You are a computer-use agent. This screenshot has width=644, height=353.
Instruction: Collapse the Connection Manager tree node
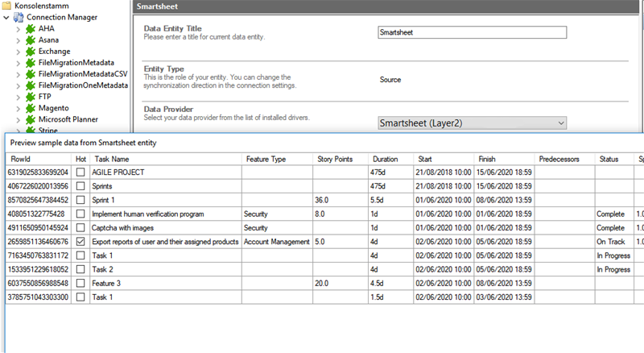(x=7, y=17)
